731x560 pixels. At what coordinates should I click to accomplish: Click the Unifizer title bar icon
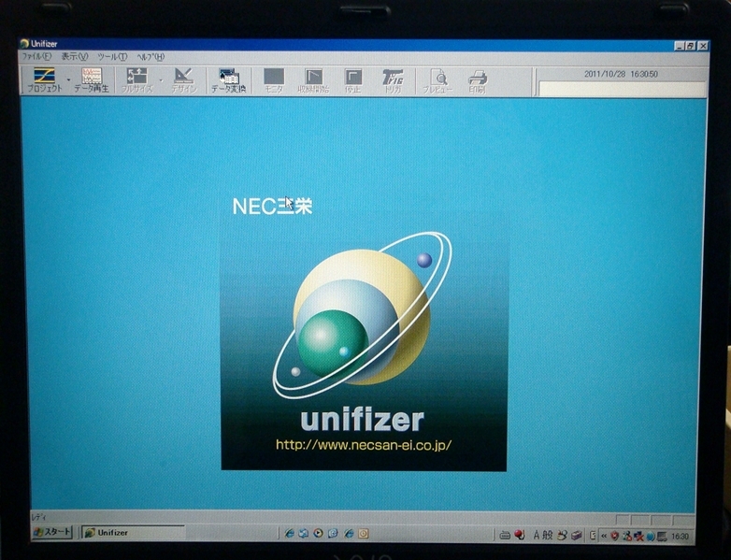point(24,44)
